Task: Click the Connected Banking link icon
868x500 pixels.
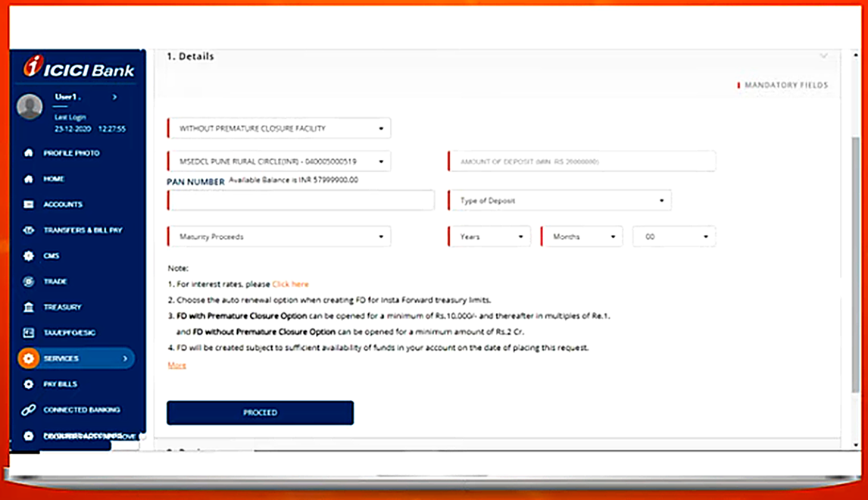Action: tap(29, 410)
